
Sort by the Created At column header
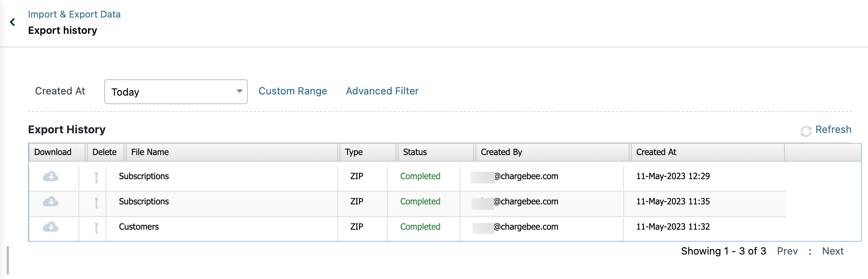click(656, 152)
